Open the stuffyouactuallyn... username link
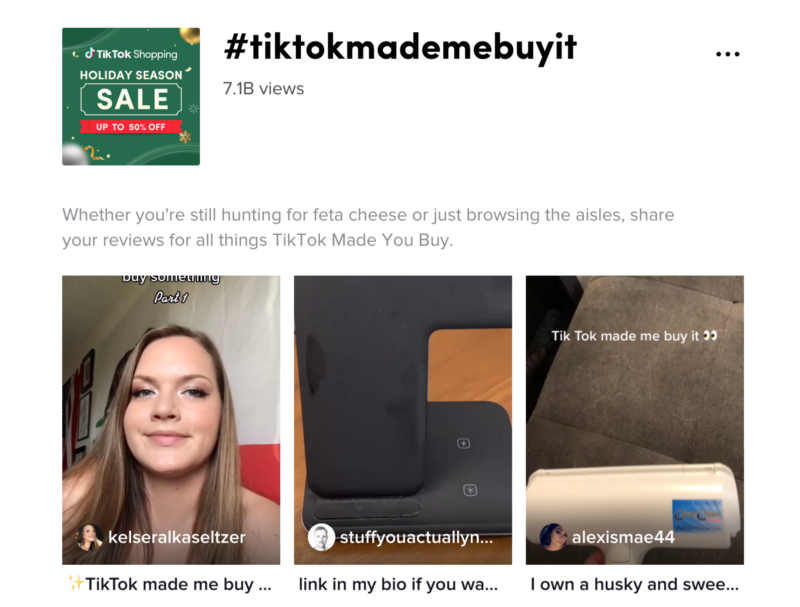This screenshot has height=607, width=800. click(x=416, y=537)
